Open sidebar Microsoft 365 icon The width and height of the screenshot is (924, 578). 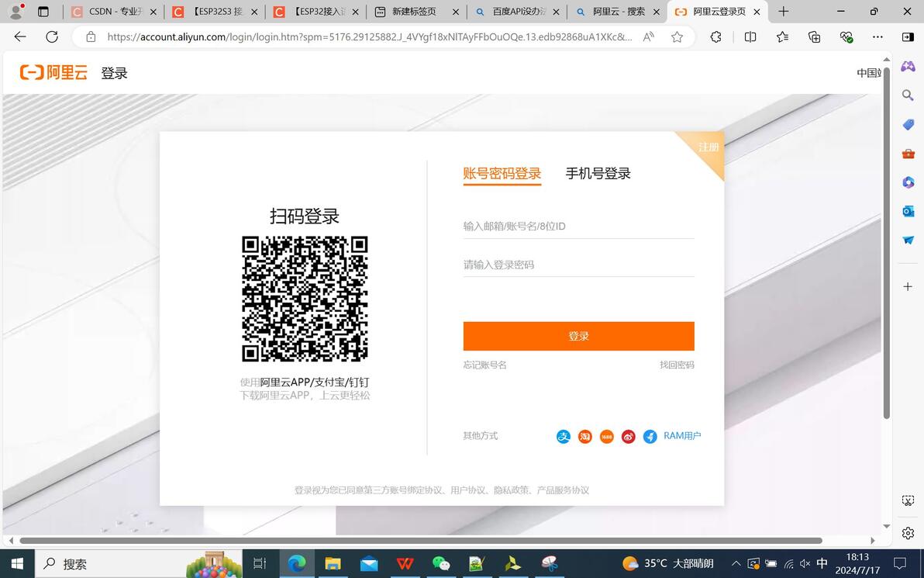point(908,182)
